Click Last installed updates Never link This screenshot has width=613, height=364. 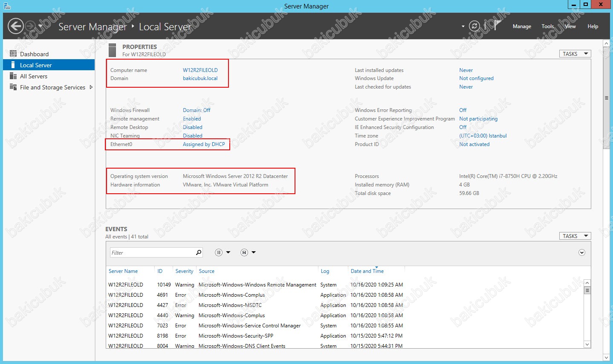(x=466, y=70)
